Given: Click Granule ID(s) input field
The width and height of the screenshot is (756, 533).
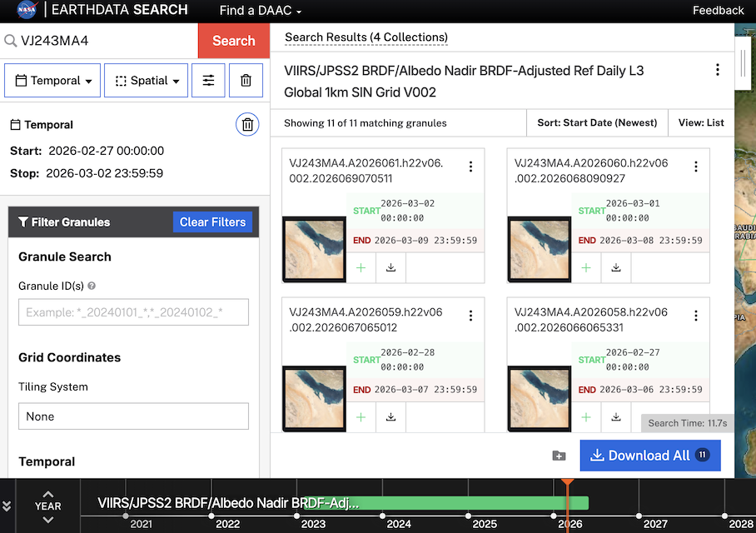Looking at the screenshot, I should (x=133, y=312).
